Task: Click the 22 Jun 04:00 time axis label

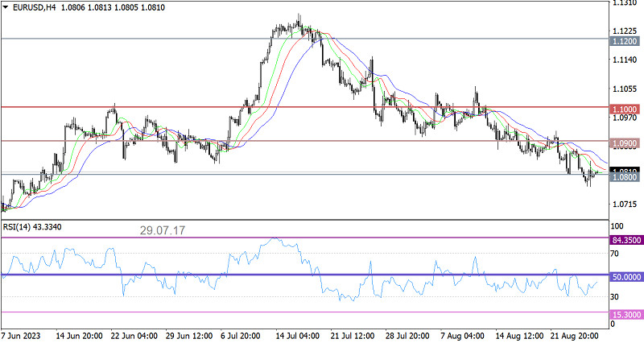Action: [134, 336]
